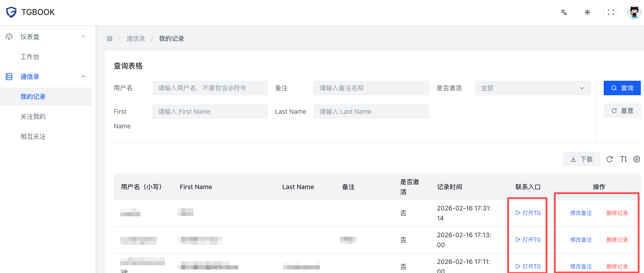The image size is (644, 273).
Task: Go to the 关注我的 menu item
Action: coord(33,117)
